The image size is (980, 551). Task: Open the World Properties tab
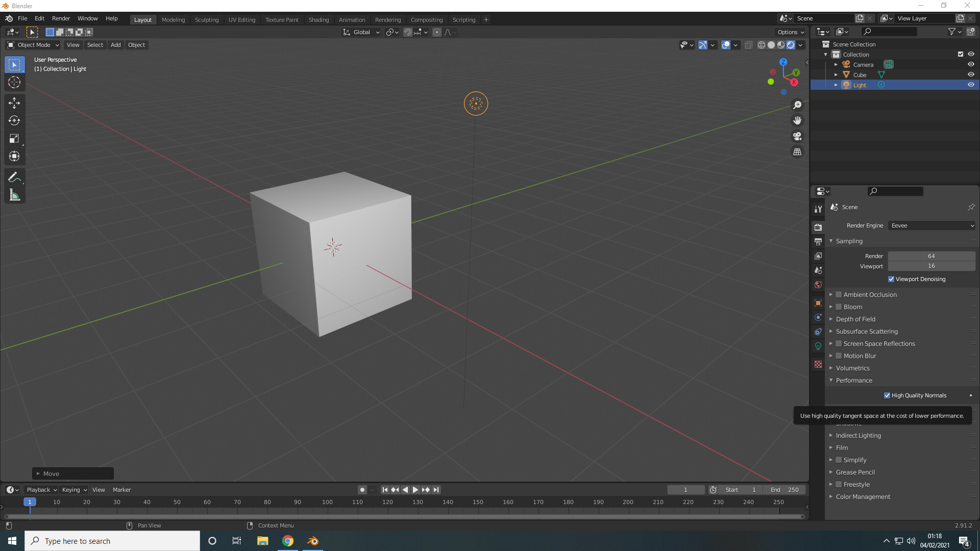coord(818,285)
